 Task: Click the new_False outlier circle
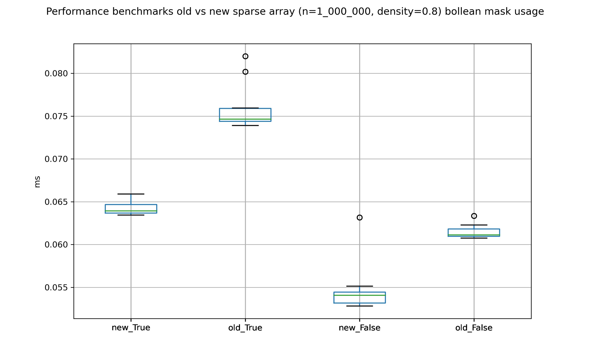coord(359,218)
